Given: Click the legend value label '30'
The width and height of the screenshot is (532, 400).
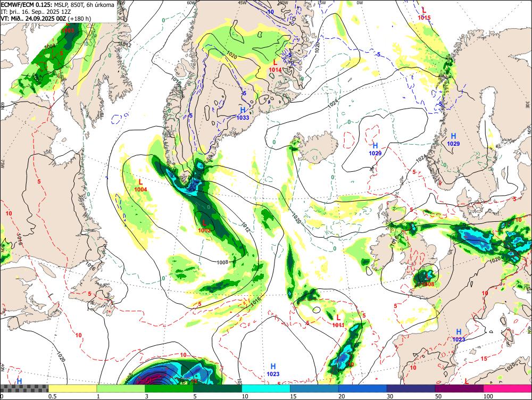Looking at the screenshot, I should pos(390,396).
